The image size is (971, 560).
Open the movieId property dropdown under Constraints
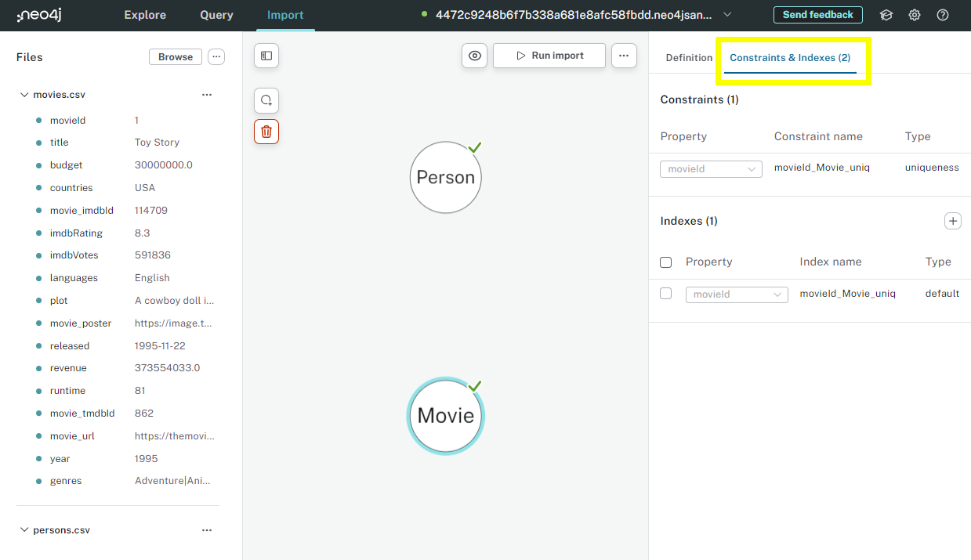pyautogui.click(x=710, y=168)
